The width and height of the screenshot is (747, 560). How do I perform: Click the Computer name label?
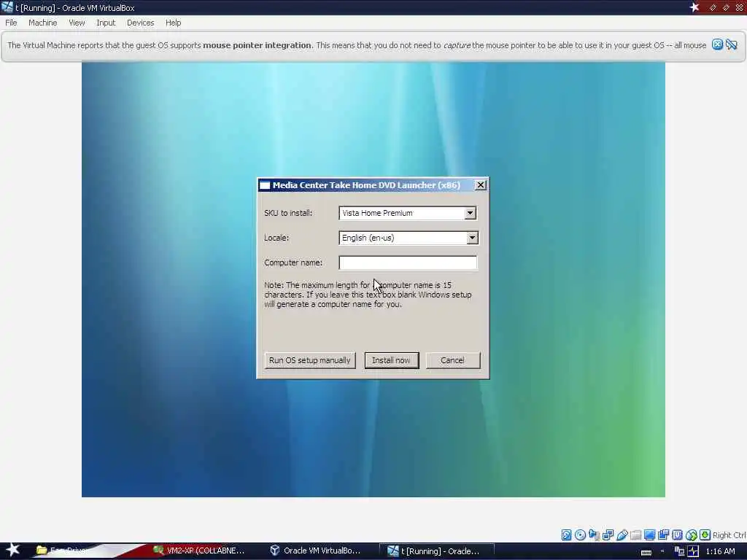[293, 262]
